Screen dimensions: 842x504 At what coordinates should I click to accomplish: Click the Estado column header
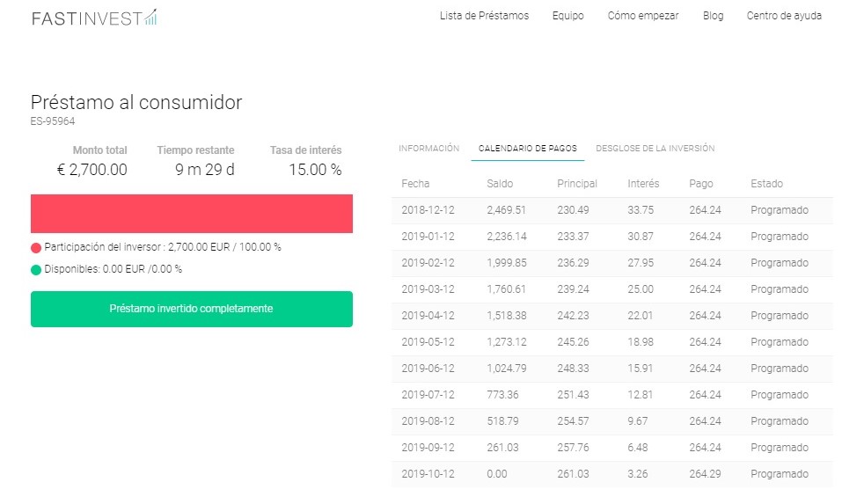point(766,184)
